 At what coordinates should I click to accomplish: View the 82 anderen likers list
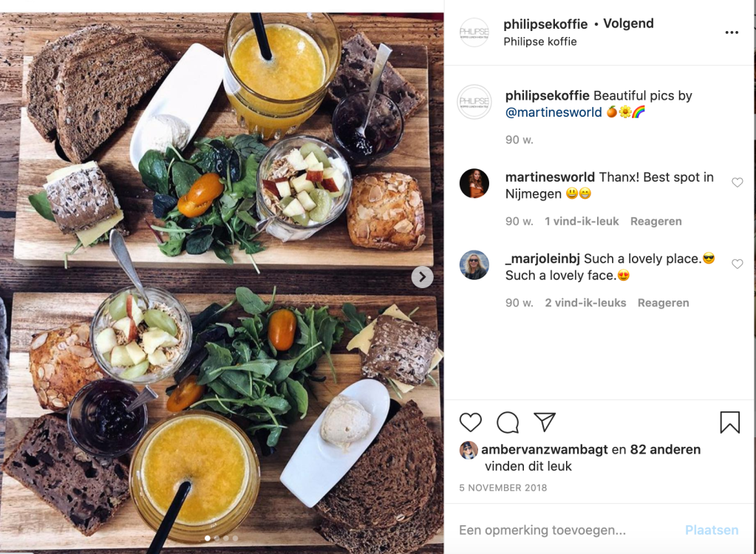[665, 449]
